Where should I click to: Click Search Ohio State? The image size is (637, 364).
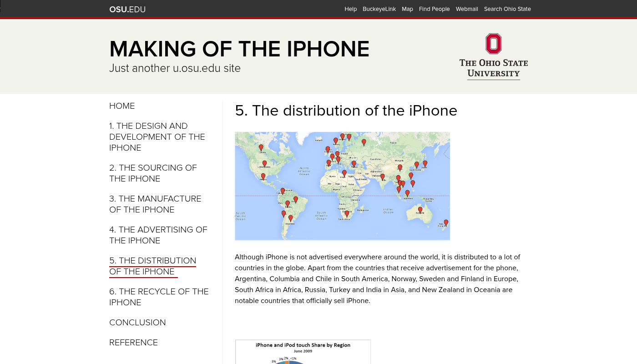507,9
